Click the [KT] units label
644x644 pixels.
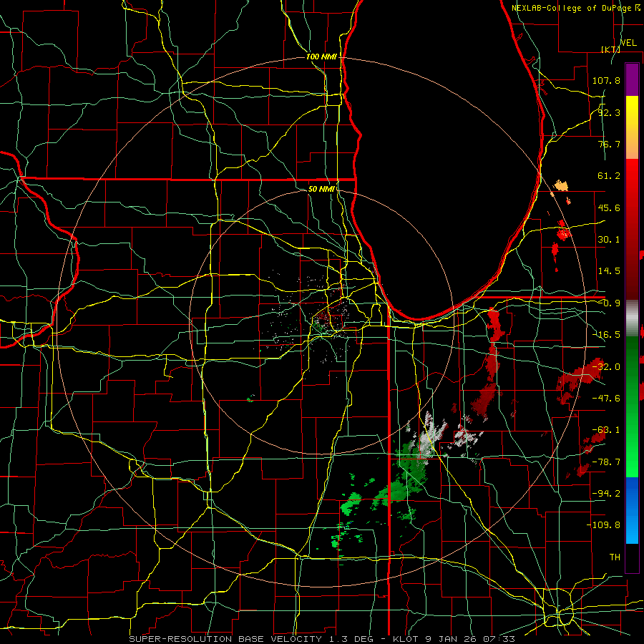[x=611, y=49]
